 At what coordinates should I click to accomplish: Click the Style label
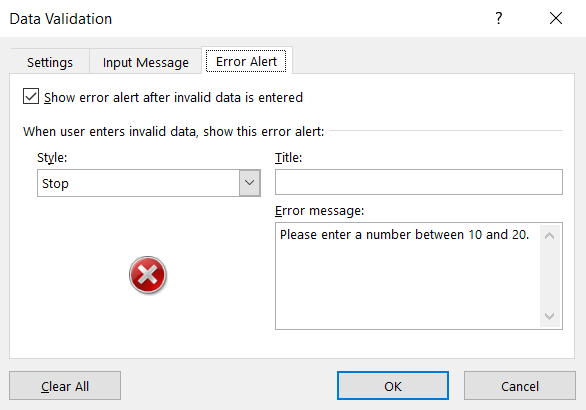click(x=52, y=158)
